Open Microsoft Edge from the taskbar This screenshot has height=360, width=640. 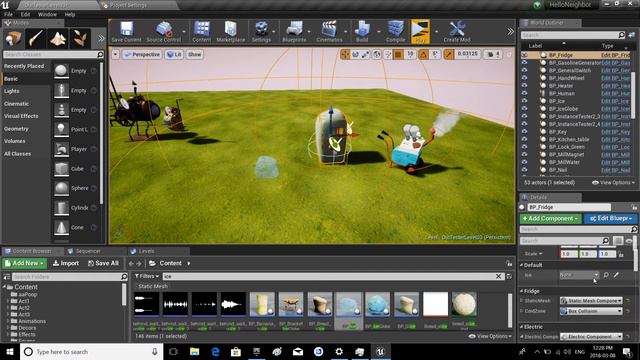tap(215, 351)
